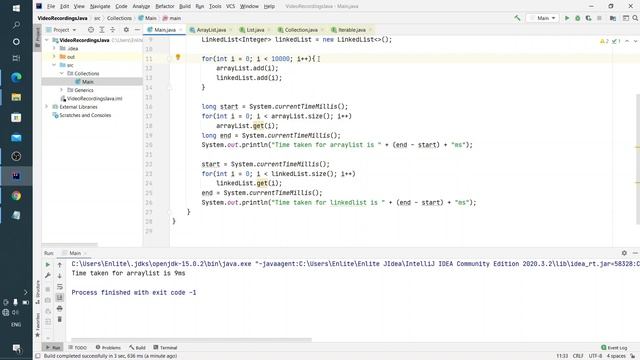Select opened file using the Project panel target icon
The width and height of the screenshot is (640, 360).
tap(91, 30)
